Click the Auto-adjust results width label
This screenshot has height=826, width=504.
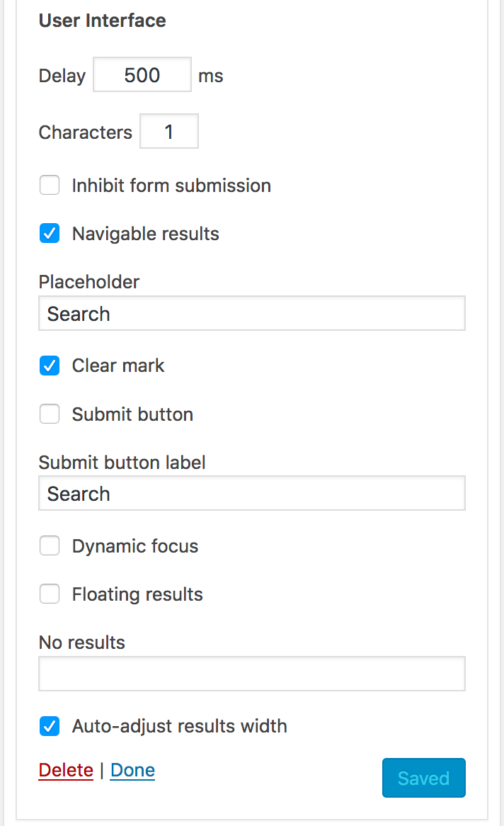tap(179, 725)
